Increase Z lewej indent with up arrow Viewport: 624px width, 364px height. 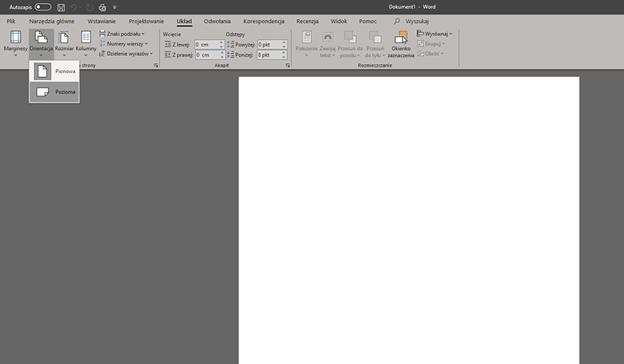[221, 42]
